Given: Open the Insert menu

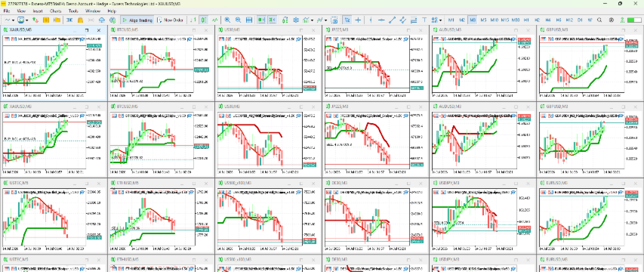Looking at the screenshot, I should tap(38, 11).
